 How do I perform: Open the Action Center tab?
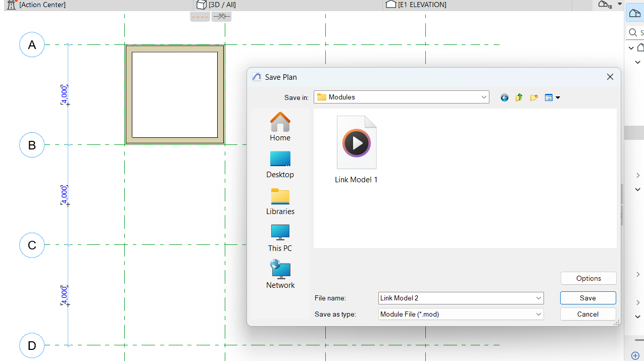coord(42,5)
